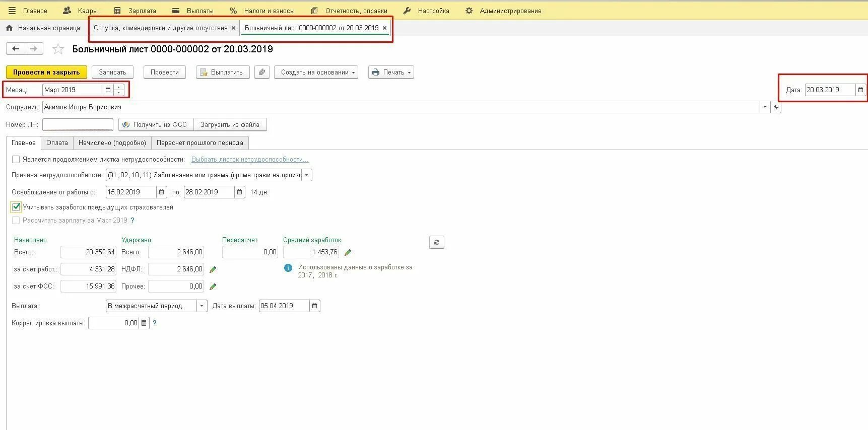Open Выплаты menu
Image resolution: width=868 pixels, height=430 pixels.
pyautogui.click(x=193, y=11)
